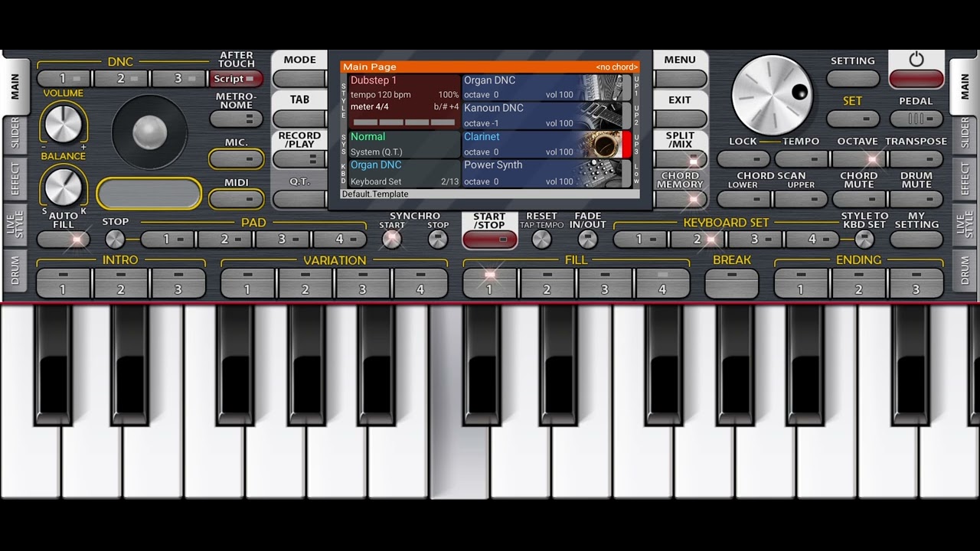Click the SETTING button
980x551 pixels.
[853, 78]
